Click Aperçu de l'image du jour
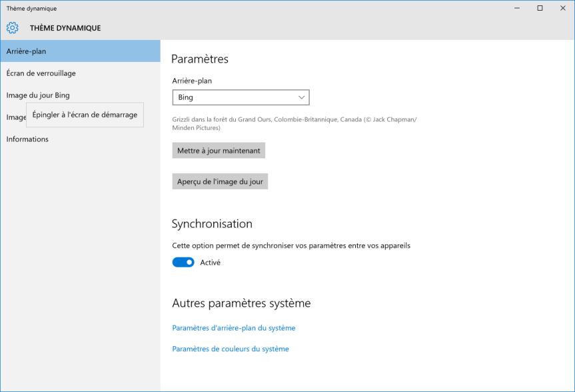The width and height of the screenshot is (575, 392). coord(220,181)
